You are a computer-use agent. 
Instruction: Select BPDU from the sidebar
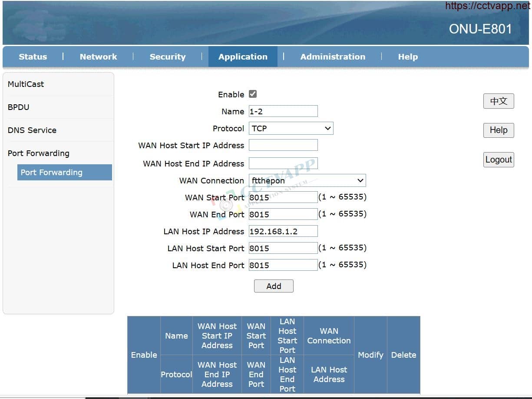(19, 107)
